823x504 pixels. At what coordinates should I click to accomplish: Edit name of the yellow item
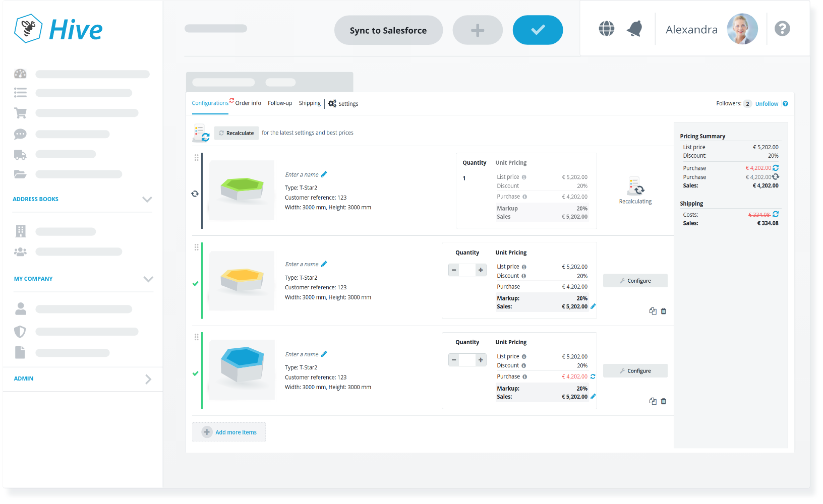[x=324, y=264]
